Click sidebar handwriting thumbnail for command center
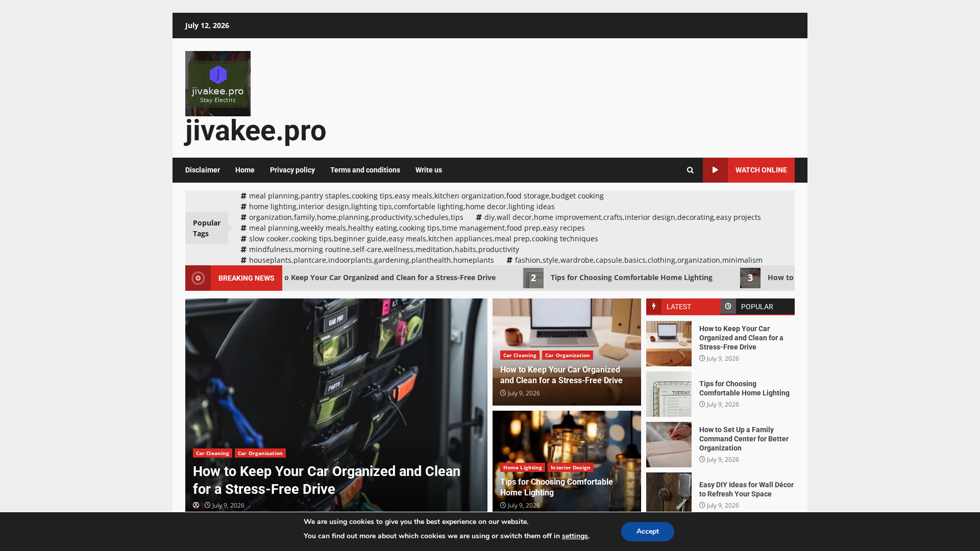The image size is (980, 551). 669,444
